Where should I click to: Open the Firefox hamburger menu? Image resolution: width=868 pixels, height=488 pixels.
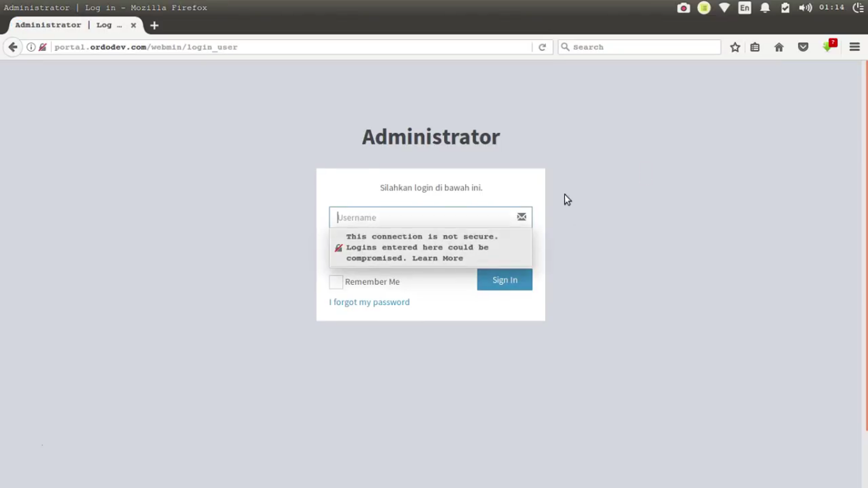pos(855,47)
